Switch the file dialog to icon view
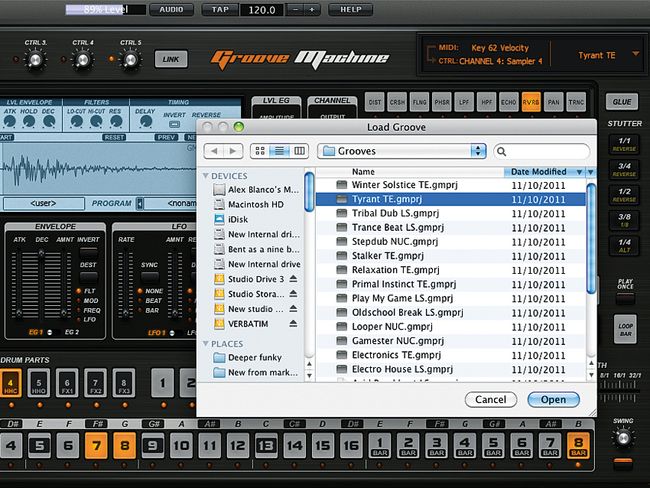The image size is (650, 488). (260, 151)
